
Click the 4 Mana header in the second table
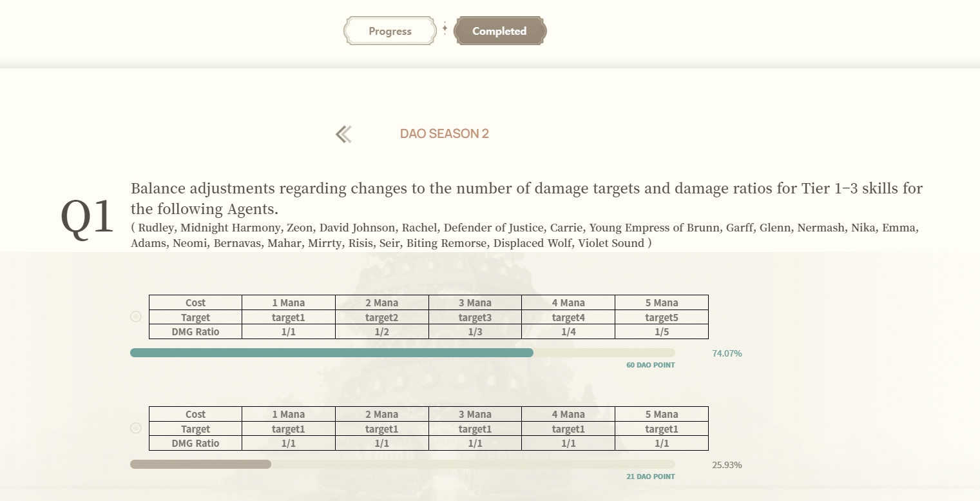tap(568, 414)
